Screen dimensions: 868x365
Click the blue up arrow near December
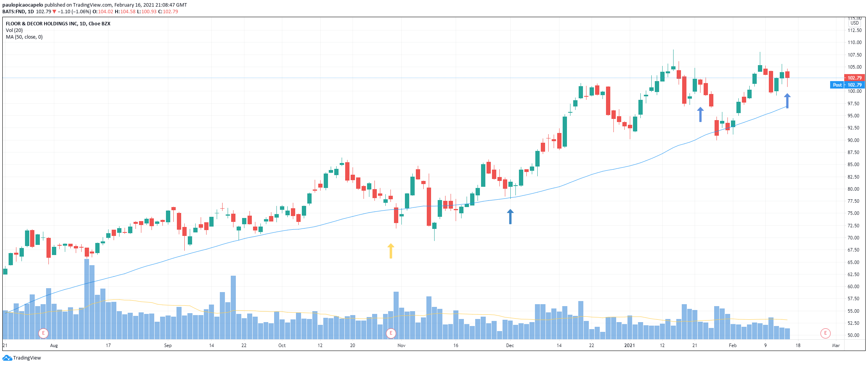[510, 217]
